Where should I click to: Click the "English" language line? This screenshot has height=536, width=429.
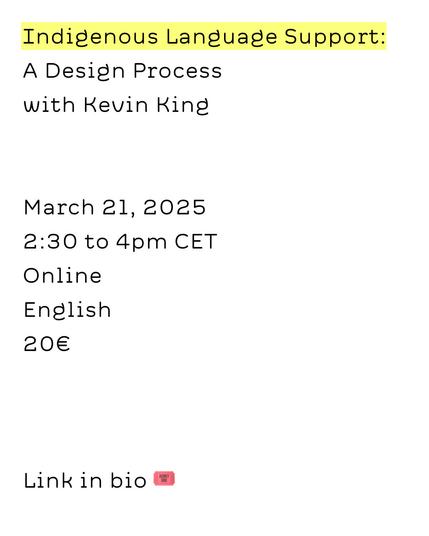point(67,310)
